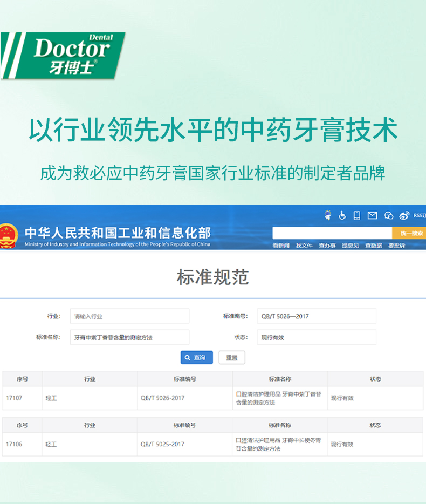Viewport: 426px width, 504px height.
Task: Open the Weibo icon in header
Action: (404, 216)
